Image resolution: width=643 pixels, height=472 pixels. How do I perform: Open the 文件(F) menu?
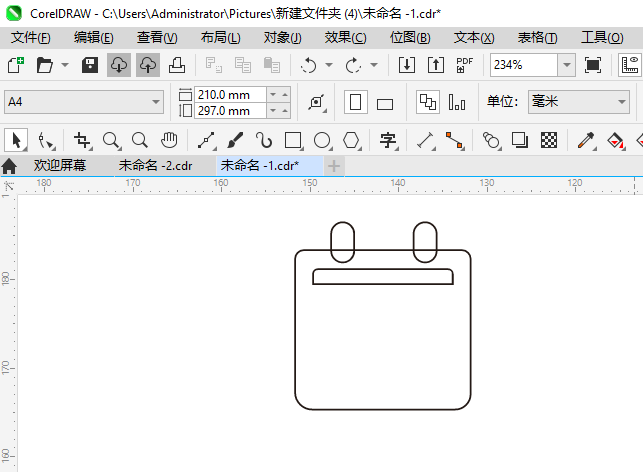(31, 37)
